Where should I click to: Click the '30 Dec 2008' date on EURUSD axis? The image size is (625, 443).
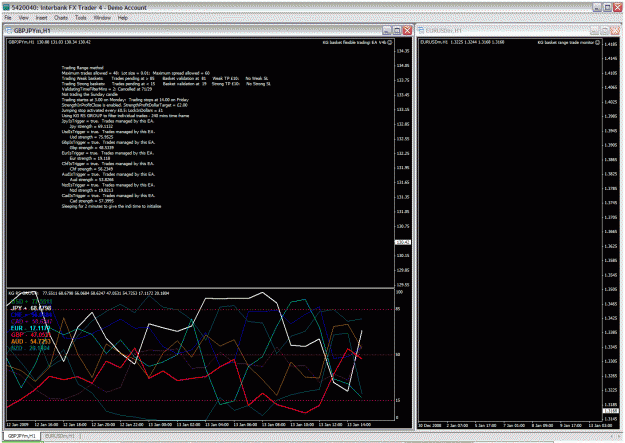(x=429, y=425)
